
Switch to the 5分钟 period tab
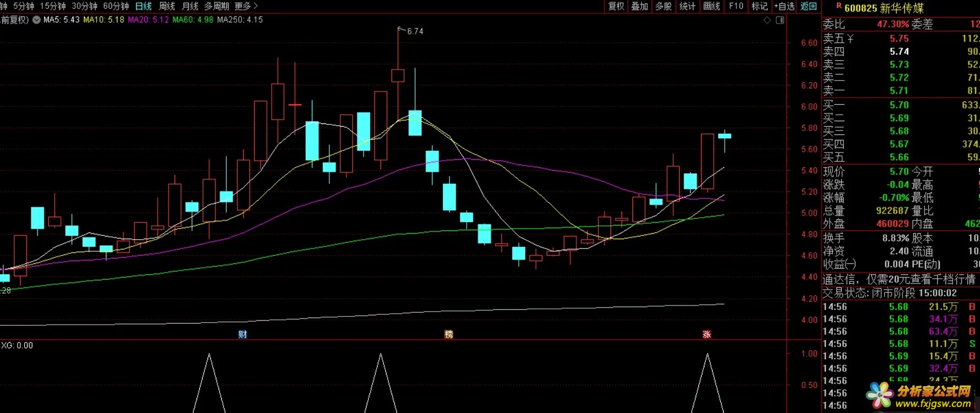pyautogui.click(x=24, y=6)
